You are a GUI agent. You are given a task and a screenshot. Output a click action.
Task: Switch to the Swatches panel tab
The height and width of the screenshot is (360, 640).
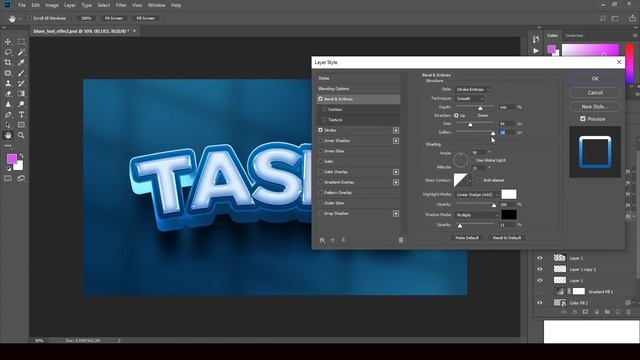pos(574,36)
